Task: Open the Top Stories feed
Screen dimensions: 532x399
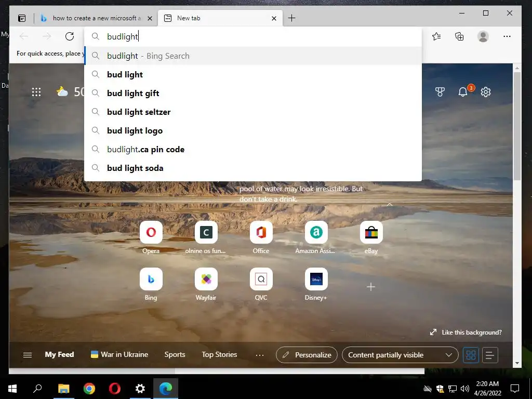Action: click(219, 354)
